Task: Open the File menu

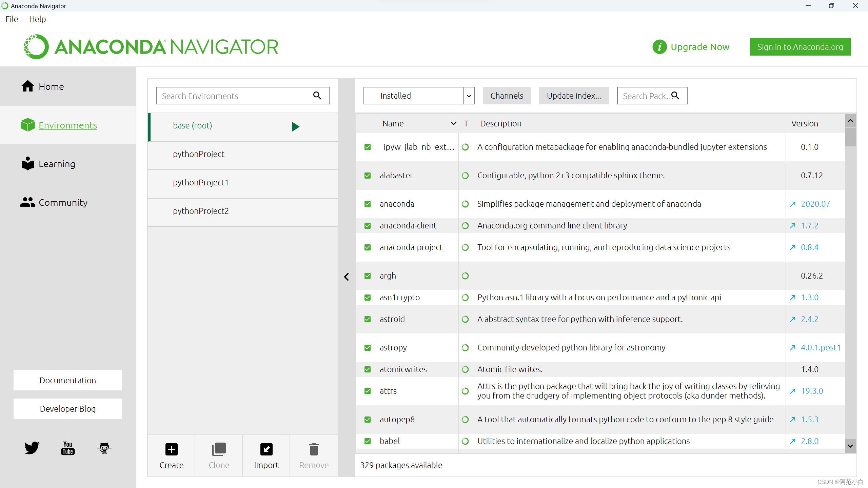Action: coord(12,19)
